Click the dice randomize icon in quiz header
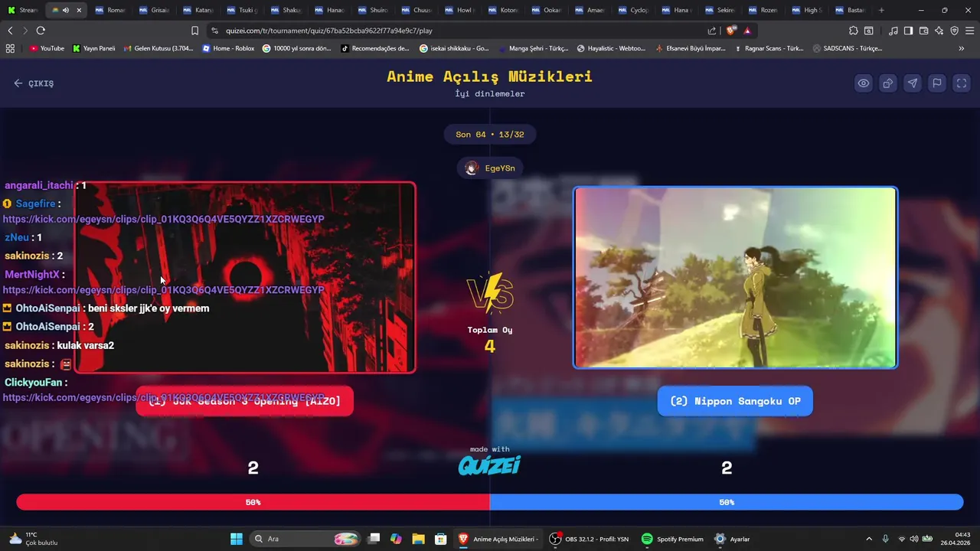The width and height of the screenshot is (980, 551). [x=887, y=83]
